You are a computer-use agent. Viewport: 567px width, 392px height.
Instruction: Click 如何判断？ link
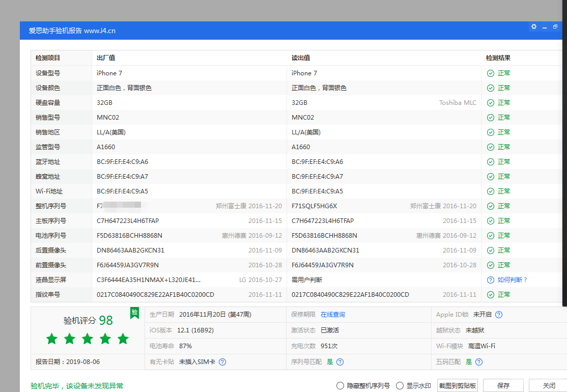click(x=513, y=280)
